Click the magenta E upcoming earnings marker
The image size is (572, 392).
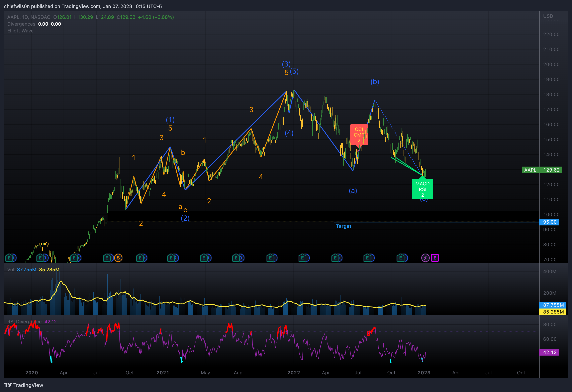pos(435,258)
